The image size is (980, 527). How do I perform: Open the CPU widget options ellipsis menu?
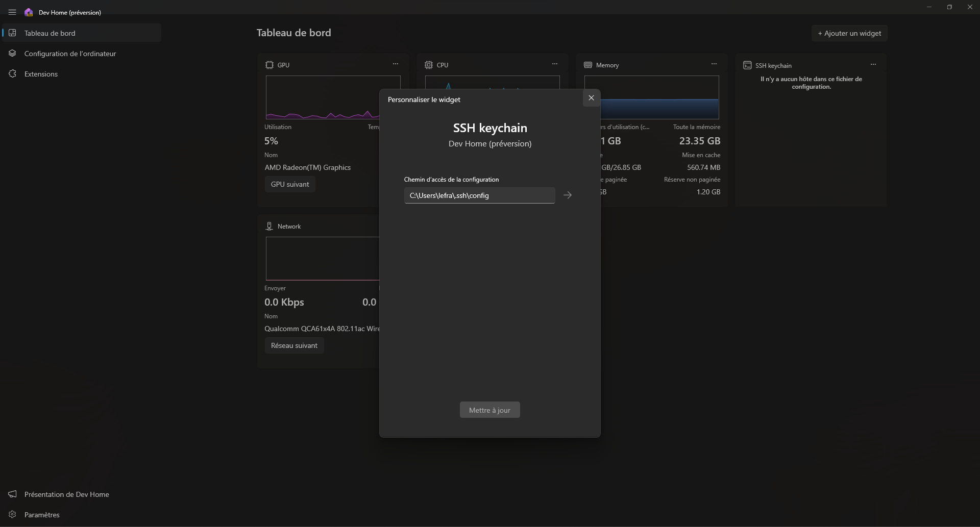[555, 64]
